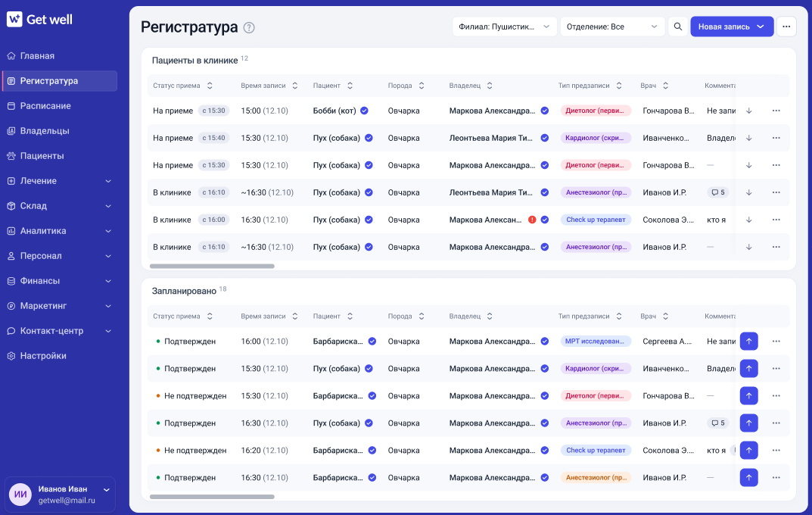
Task: Open Отделение: Все dropdown
Action: pyautogui.click(x=612, y=27)
